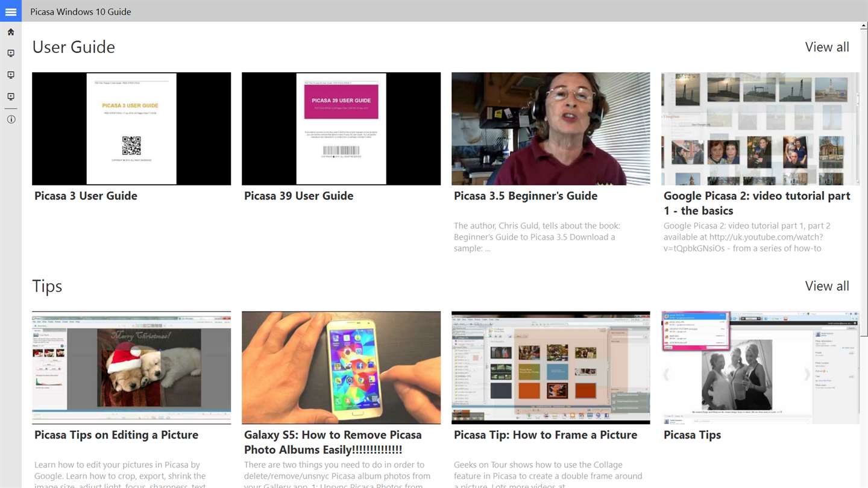The width and height of the screenshot is (868, 488).
Task: Open the Picasa 3.5 Beginner's Guide video thumbnail
Action: point(551,129)
